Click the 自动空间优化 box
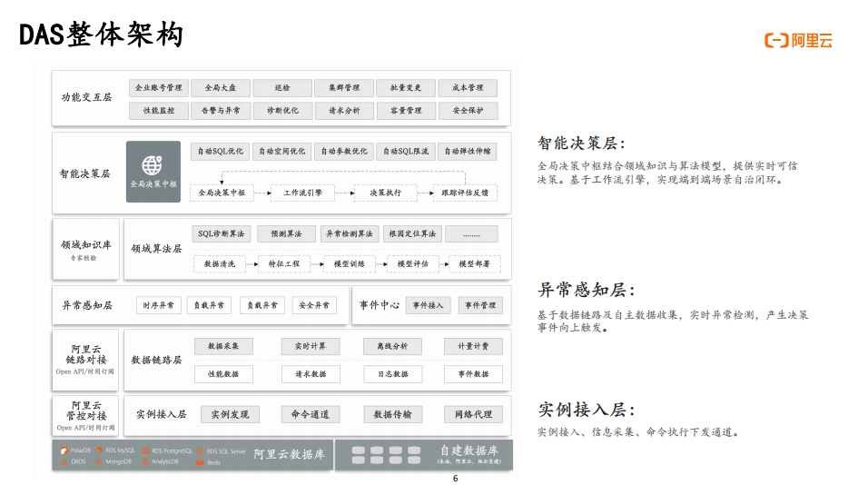This screenshot has width=868, height=485. [282, 151]
